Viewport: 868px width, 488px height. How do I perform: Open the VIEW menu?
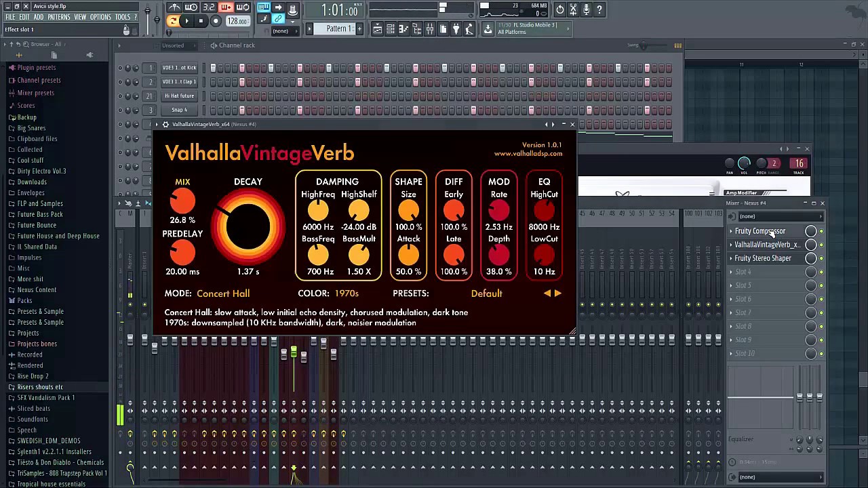coord(80,17)
